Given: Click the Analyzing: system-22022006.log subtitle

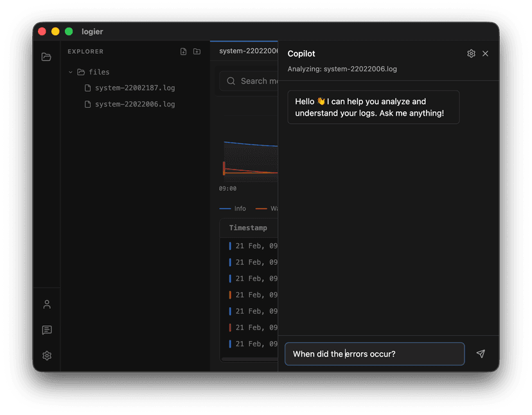Looking at the screenshot, I should 342,69.
